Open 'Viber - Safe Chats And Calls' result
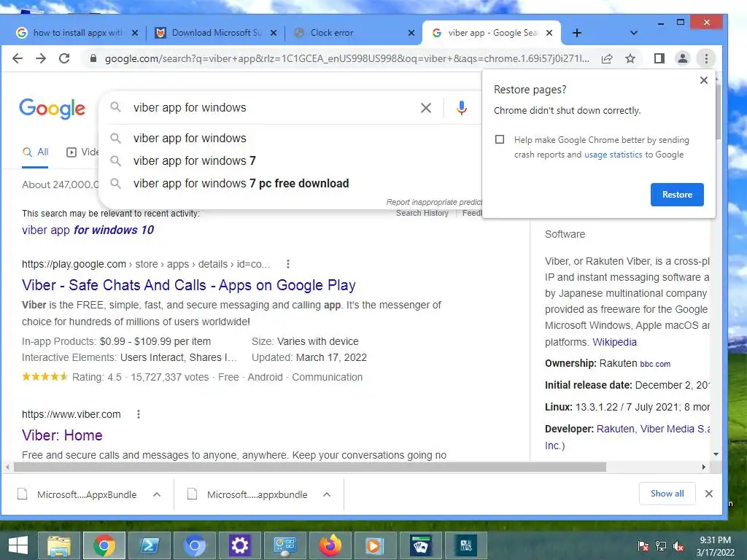 point(189,285)
